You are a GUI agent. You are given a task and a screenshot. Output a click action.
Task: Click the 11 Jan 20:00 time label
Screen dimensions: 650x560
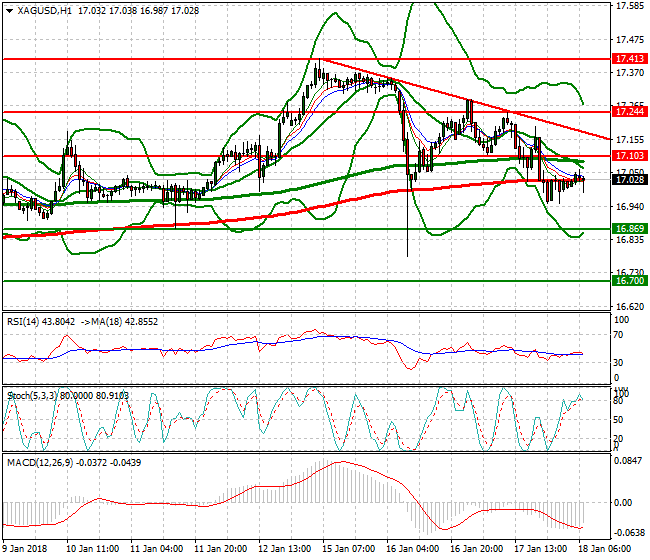coord(221,549)
